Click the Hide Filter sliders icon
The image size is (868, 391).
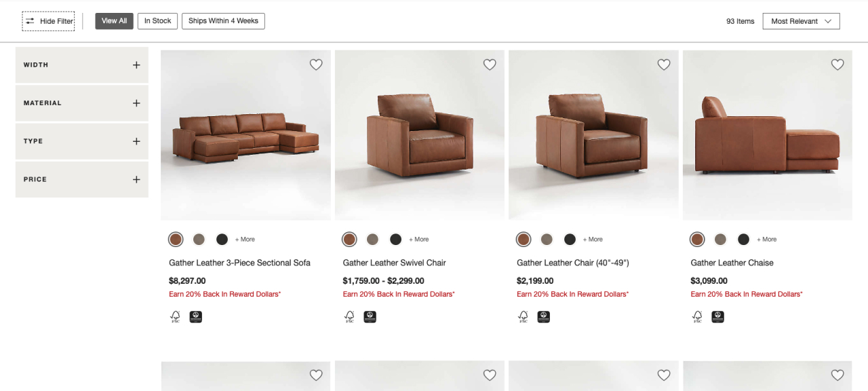pos(30,21)
